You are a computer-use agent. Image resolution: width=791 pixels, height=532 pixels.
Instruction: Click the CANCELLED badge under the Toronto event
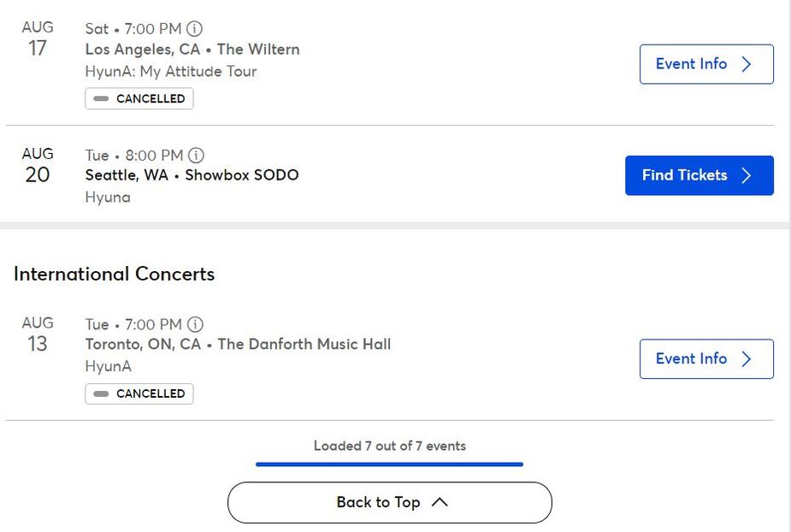click(139, 393)
